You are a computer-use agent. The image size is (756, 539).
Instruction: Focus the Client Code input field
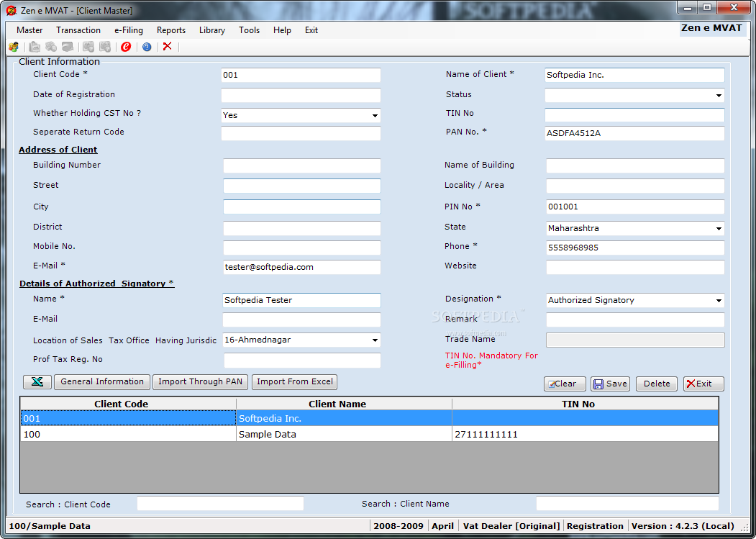pyautogui.click(x=301, y=75)
